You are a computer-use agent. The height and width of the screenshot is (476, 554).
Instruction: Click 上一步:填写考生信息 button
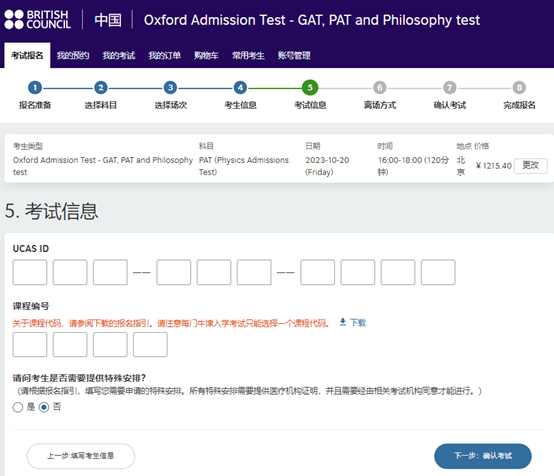coord(81,456)
